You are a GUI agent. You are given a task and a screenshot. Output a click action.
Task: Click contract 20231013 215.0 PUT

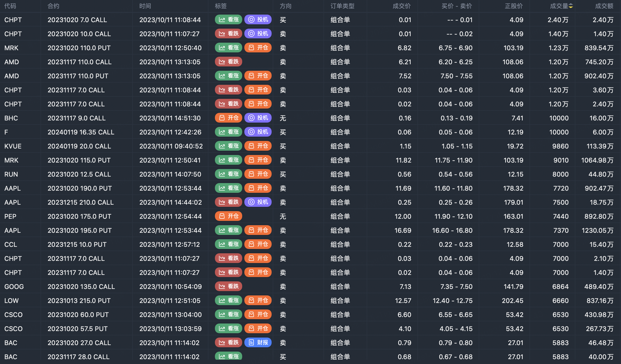click(79, 301)
